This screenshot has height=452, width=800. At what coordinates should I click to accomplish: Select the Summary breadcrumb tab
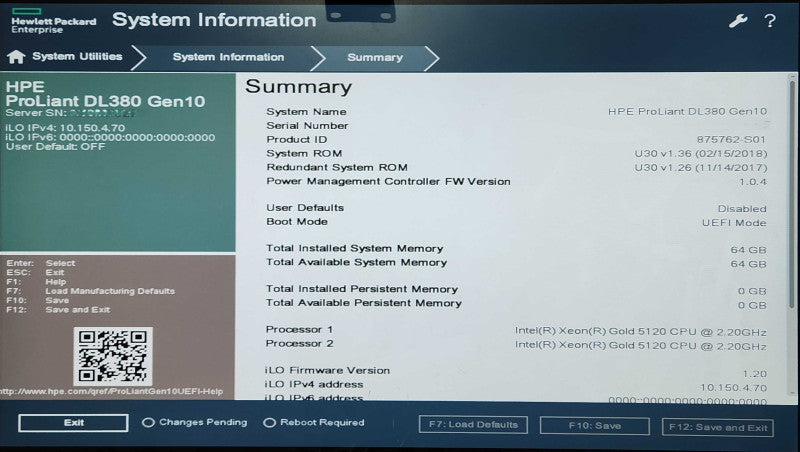375,58
